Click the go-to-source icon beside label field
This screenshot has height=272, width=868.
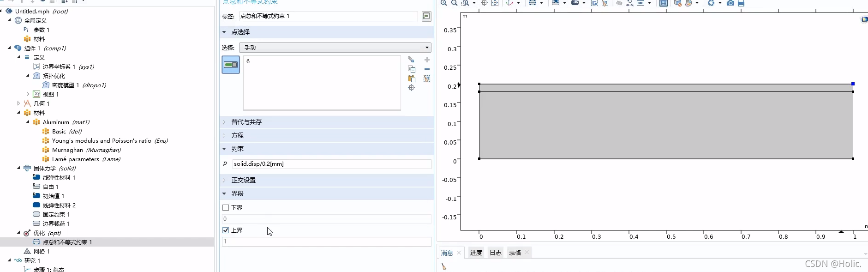[x=426, y=16]
